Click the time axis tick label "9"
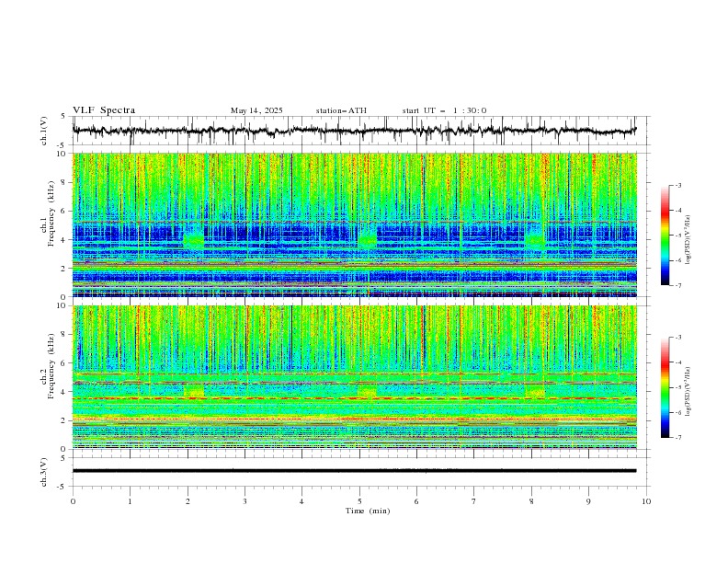The image size is (728, 563). tap(588, 501)
